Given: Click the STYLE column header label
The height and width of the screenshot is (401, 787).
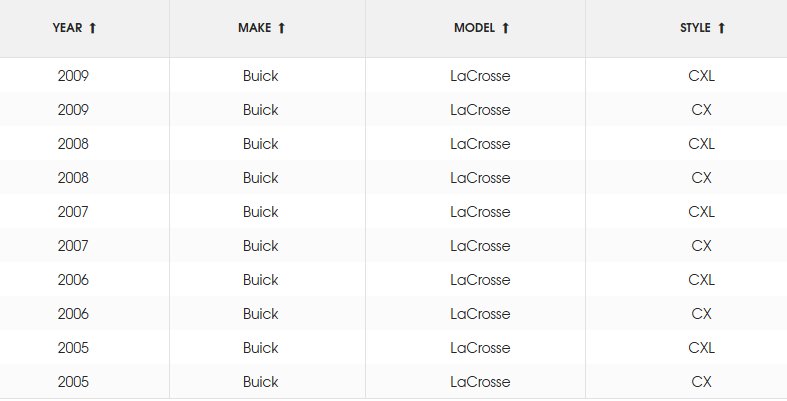Looking at the screenshot, I should pos(695,29).
